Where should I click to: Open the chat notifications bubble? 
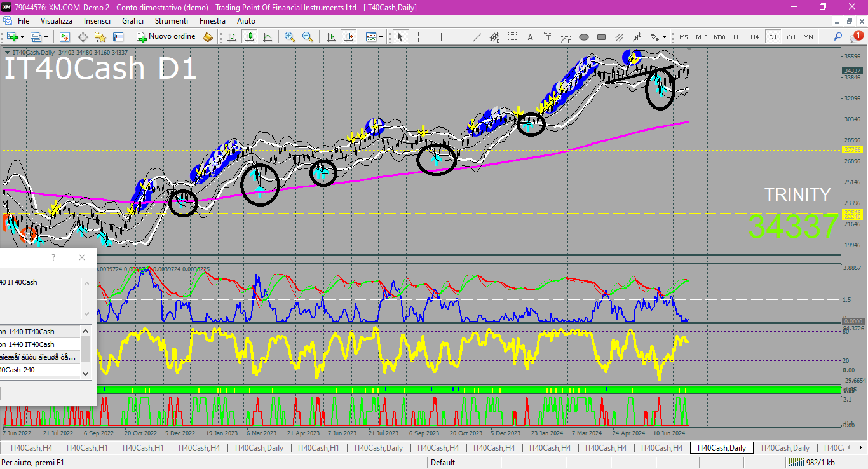coord(857,37)
